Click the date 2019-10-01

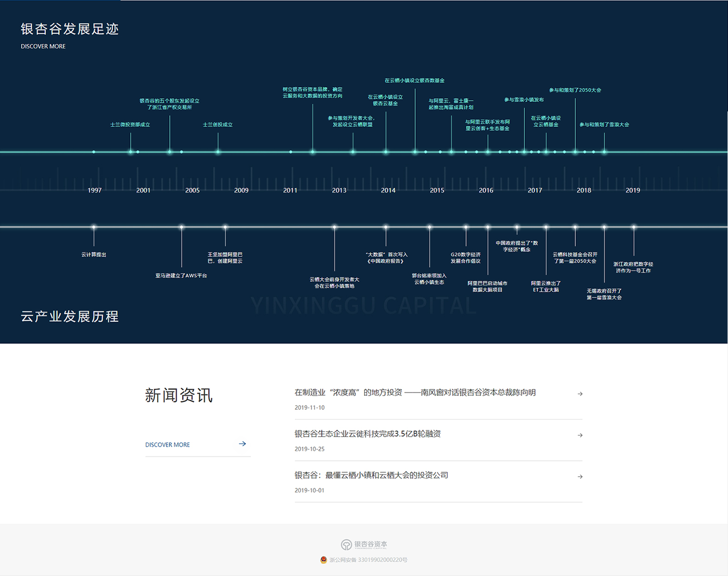309,490
